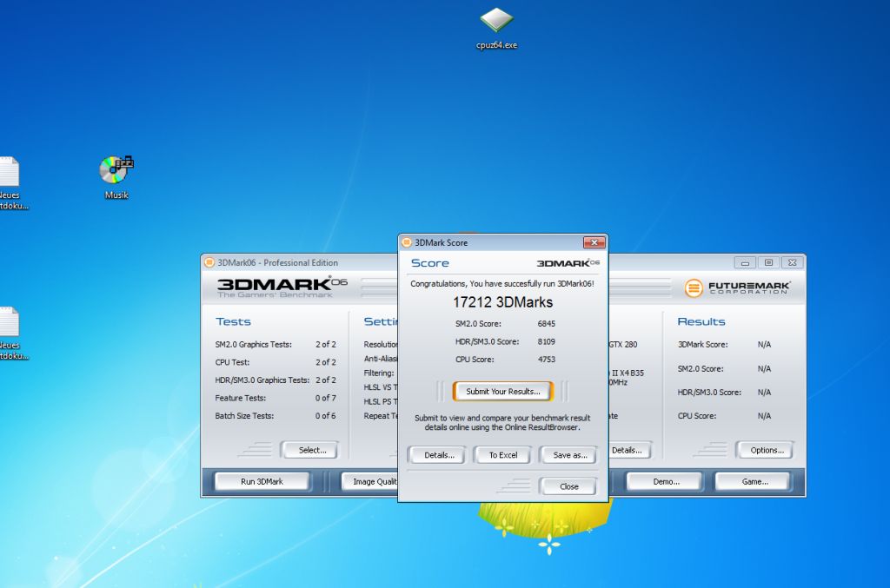Click the "Tests" heading in the main window
Image resolution: width=890 pixels, height=588 pixels.
pyautogui.click(x=233, y=321)
